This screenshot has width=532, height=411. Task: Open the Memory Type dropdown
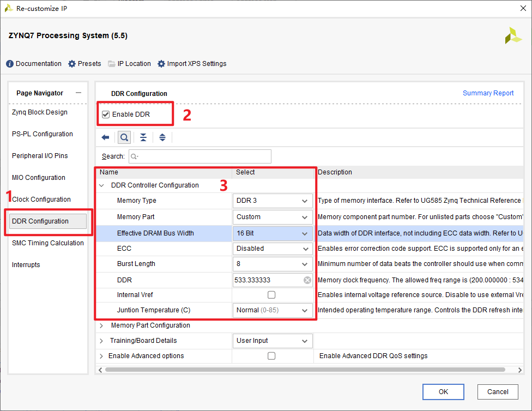coord(273,201)
